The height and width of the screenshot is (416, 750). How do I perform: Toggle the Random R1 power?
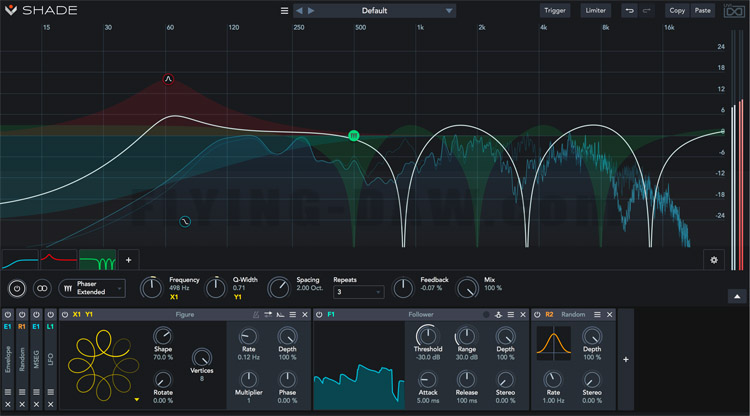click(x=22, y=315)
